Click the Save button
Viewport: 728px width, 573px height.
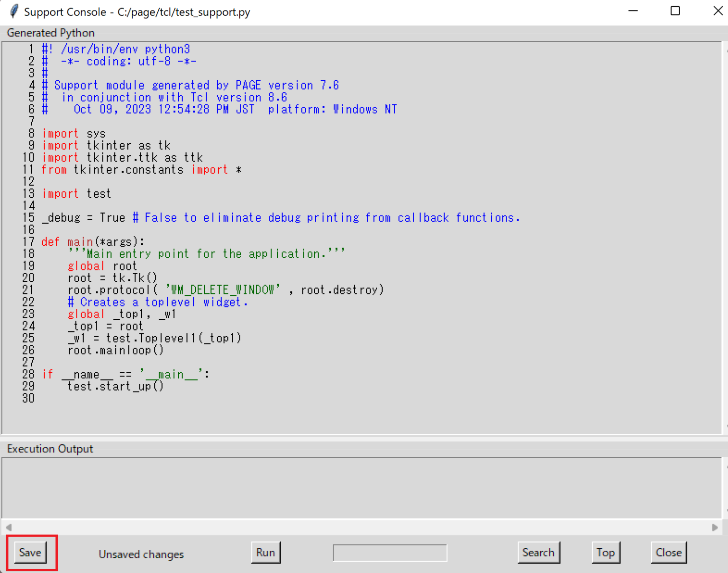[30, 553]
